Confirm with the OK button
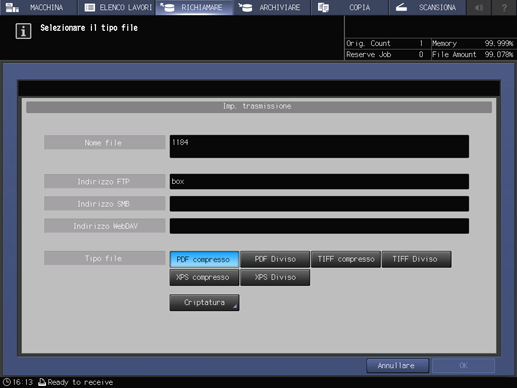Image resolution: width=517 pixels, height=388 pixels. 463,366
